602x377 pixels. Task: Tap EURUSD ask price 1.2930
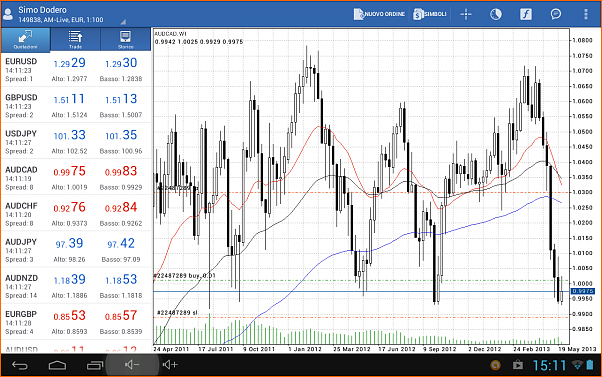pos(121,63)
